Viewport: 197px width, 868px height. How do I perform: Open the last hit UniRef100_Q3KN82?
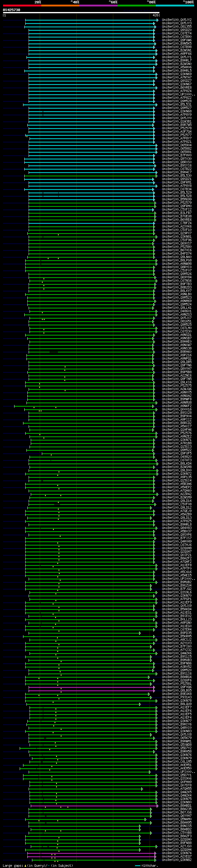[176, 860]
